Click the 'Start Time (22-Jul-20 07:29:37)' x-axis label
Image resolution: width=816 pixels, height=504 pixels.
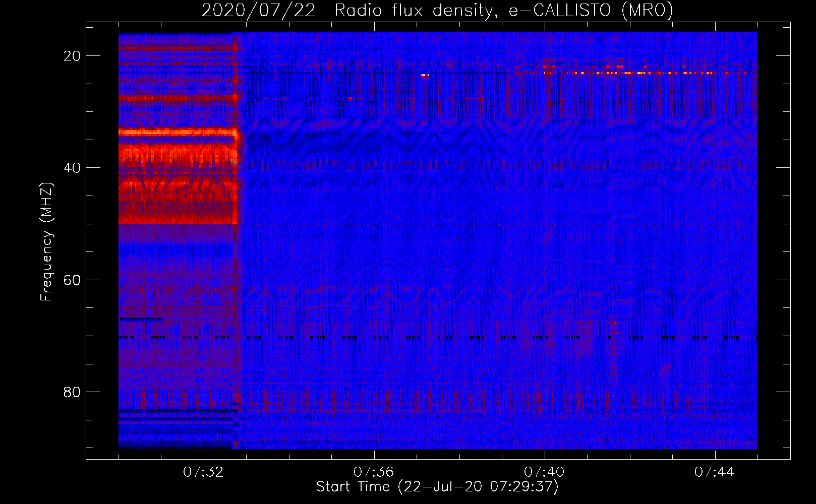pyautogui.click(x=437, y=487)
